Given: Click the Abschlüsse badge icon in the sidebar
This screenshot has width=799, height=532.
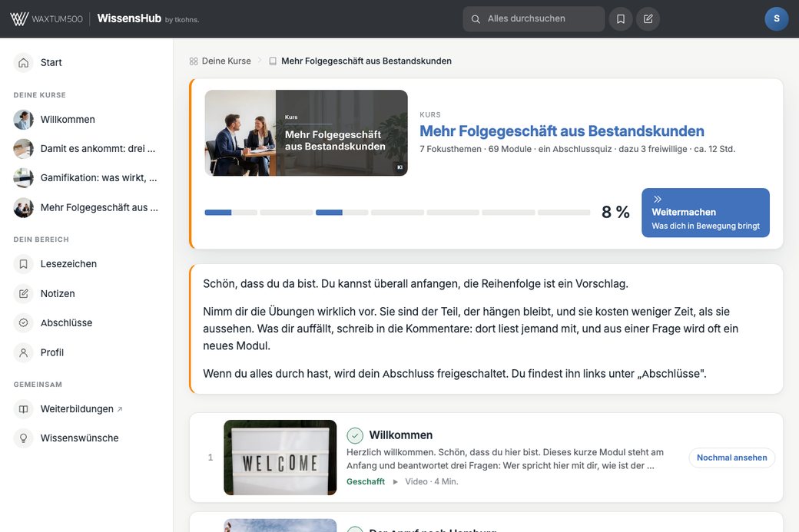Looking at the screenshot, I should (x=24, y=322).
